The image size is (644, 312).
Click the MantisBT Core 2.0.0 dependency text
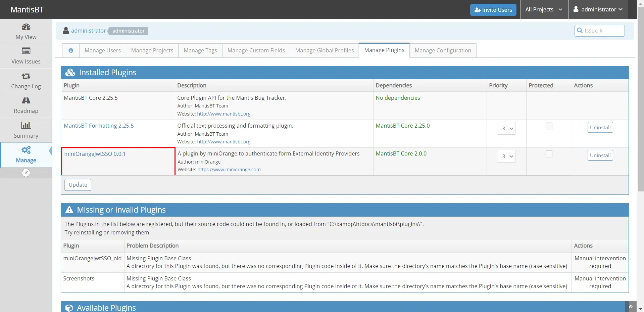(401, 153)
